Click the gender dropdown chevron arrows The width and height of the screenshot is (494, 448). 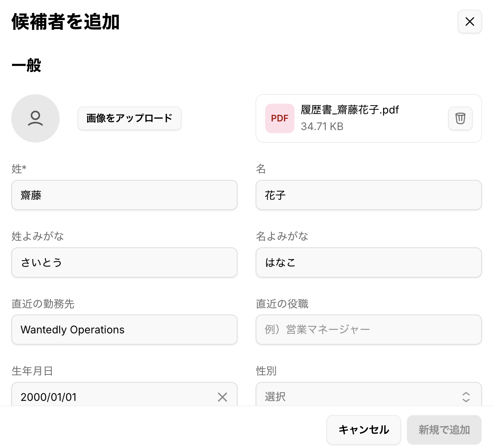click(x=466, y=397)
